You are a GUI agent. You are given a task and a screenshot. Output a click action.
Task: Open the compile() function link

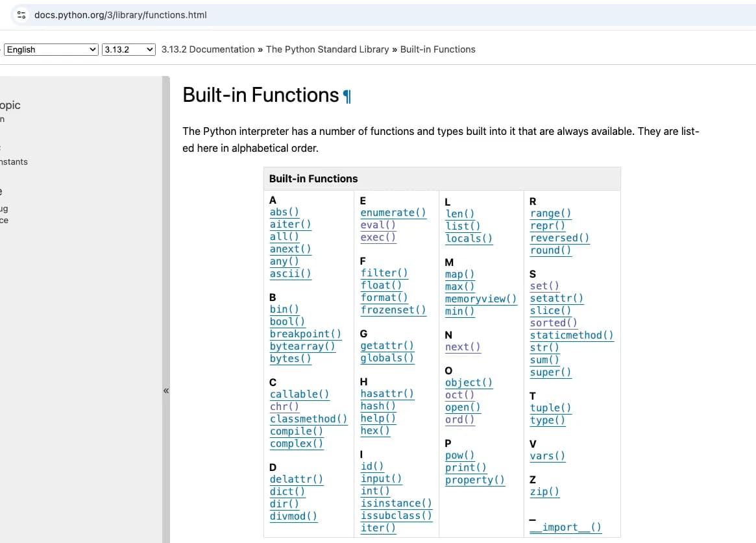point(297,431)
